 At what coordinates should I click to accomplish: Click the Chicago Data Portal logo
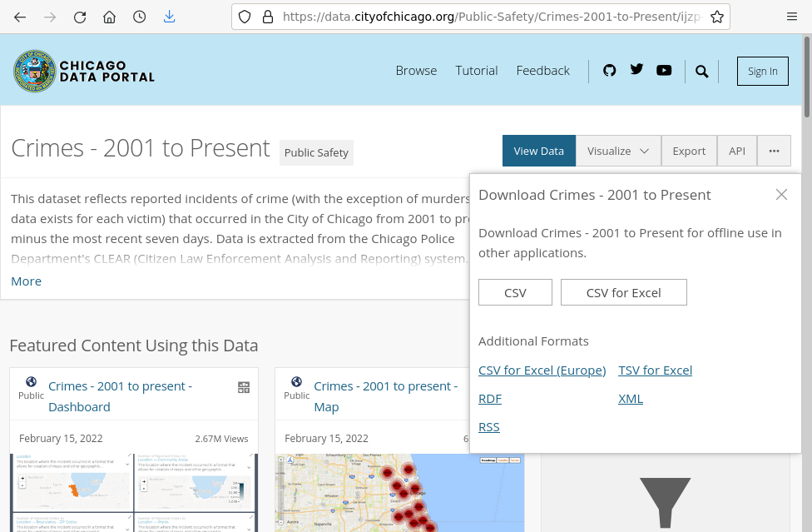[84, 72]
